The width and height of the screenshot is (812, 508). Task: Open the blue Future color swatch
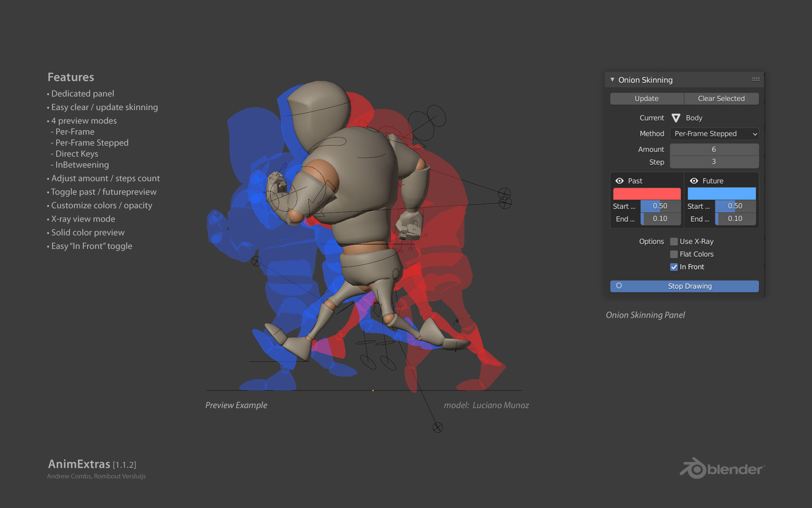(721, 194)
